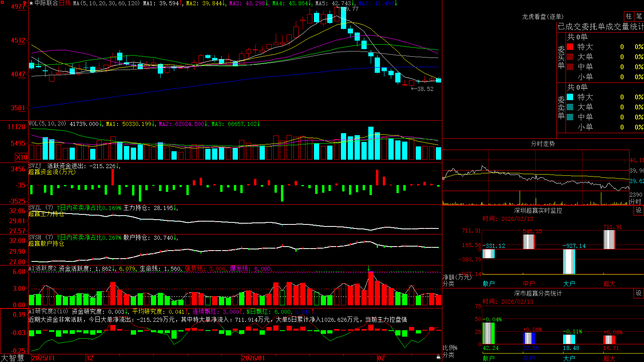Click the 时间: 2026/02/13 in 深圳超赢实时监控

pyautogui.click(x=508, y=219)
